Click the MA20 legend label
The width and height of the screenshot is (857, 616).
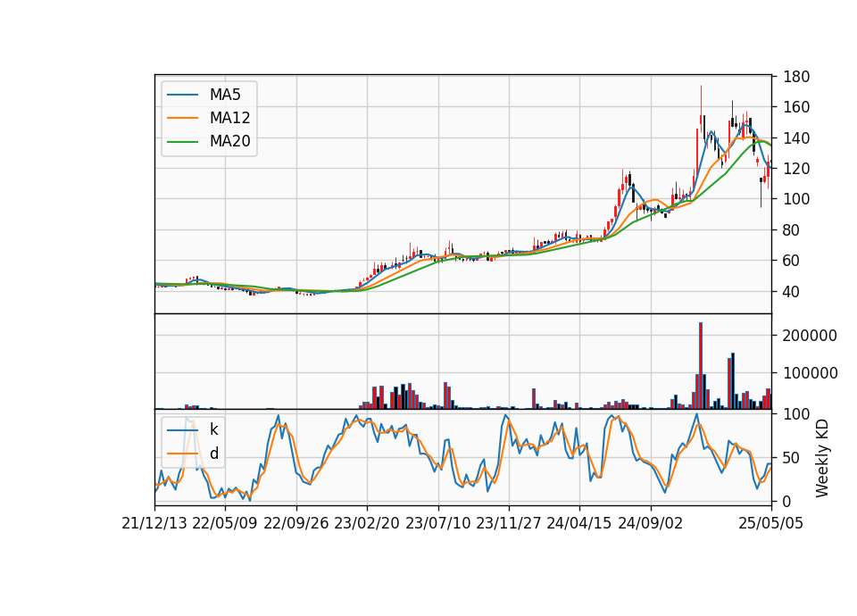(x=229, y=141)
